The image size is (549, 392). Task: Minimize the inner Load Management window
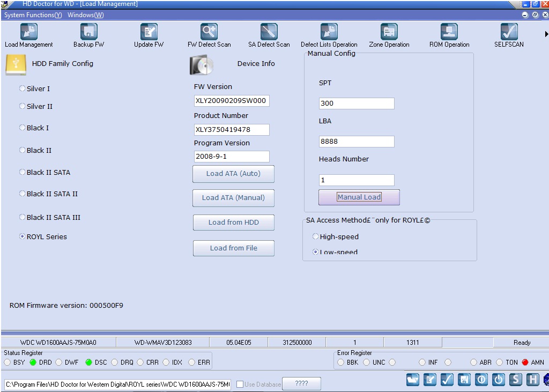[x=525, y=14]
